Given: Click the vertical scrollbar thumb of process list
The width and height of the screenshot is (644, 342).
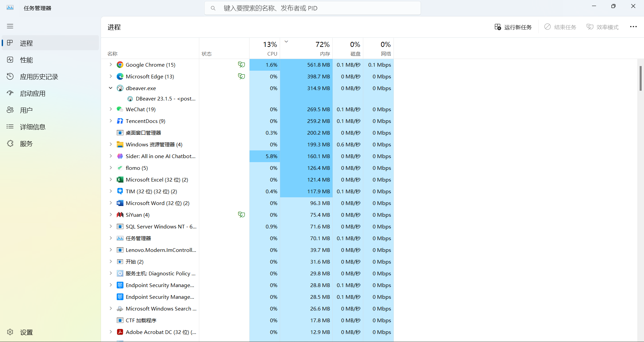Looking at the screenshot, I should click(640, 78).
